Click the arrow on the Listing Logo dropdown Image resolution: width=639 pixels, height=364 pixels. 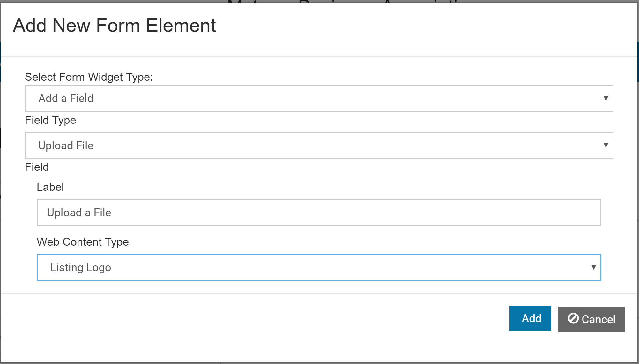click(593, 267)
